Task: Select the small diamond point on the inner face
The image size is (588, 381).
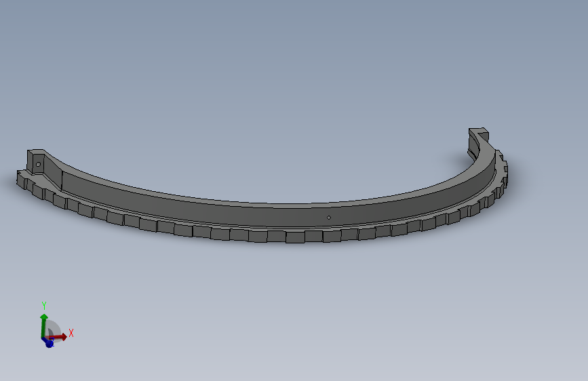Action: click(x=329, y=218)
